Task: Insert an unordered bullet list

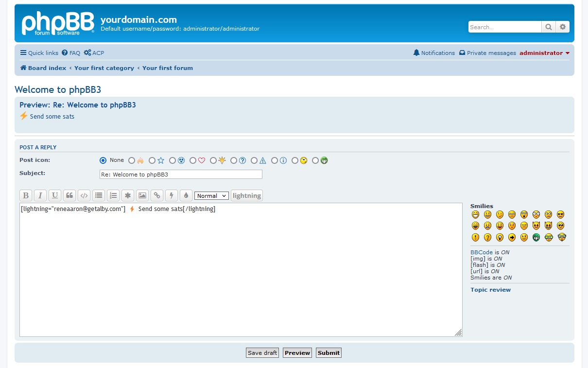Action: pos(99,195)
